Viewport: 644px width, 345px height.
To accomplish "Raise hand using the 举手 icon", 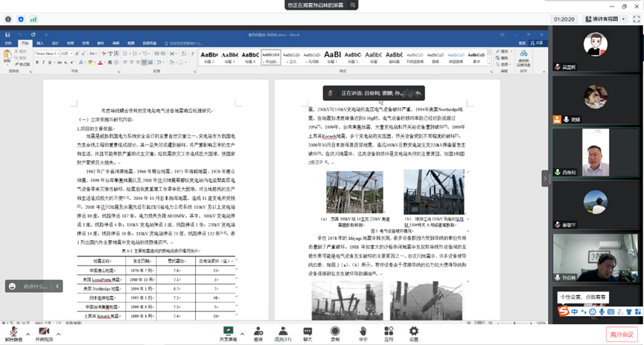I will click(363, 331).
